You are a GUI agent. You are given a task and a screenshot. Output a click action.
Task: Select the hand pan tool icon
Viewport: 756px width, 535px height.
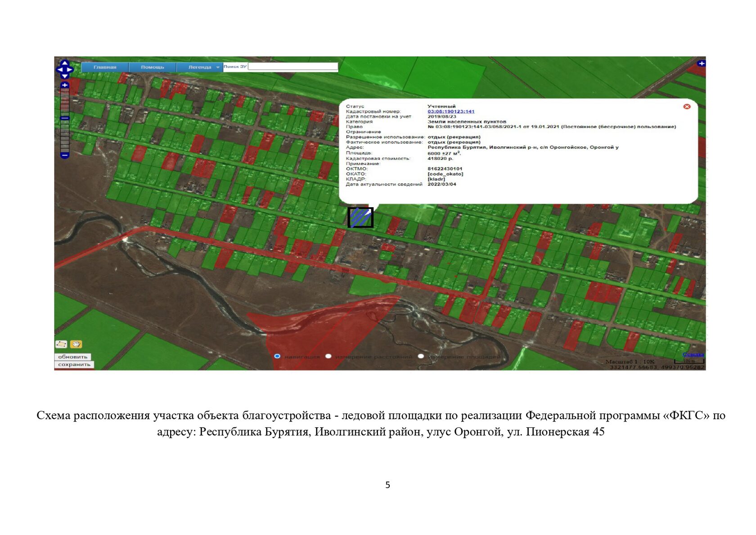(76, 344)
